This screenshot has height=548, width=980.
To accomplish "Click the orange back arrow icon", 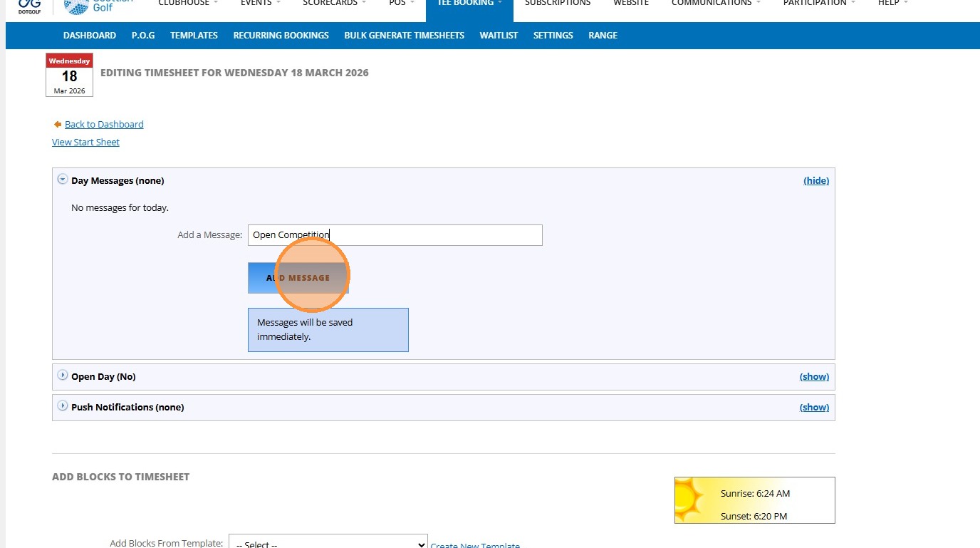I will (58, 124).
